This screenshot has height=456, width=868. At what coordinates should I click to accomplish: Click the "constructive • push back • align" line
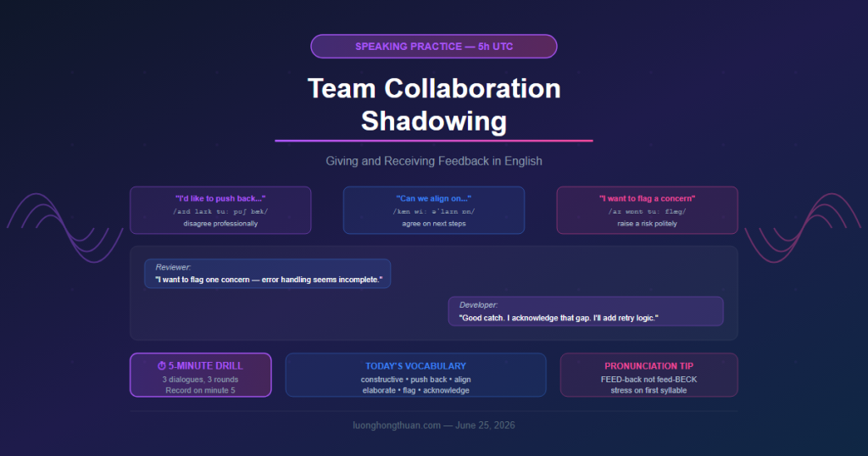click(415, 380)
